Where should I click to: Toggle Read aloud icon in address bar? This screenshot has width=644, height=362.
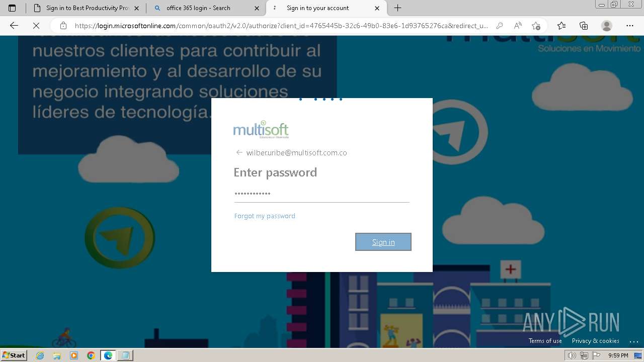coord(517,26)
